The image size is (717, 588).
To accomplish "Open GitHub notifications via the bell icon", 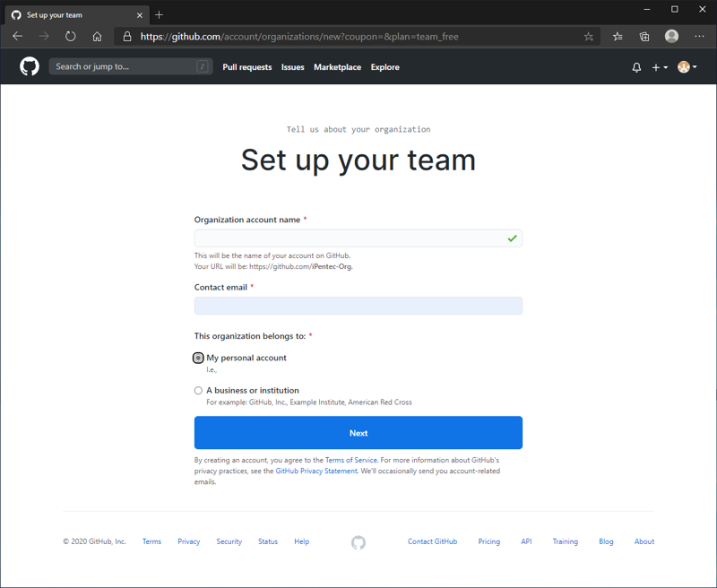I will (636, 66).
